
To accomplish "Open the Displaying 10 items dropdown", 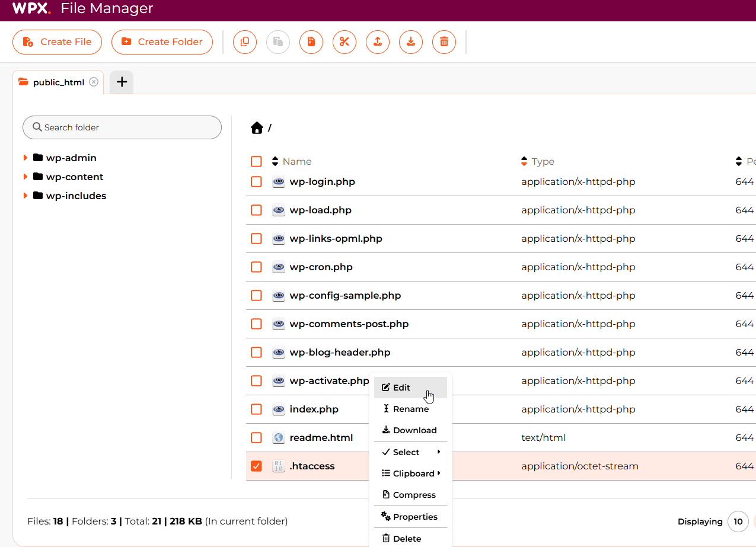I will pyautogui.click(x=738, y=522).
